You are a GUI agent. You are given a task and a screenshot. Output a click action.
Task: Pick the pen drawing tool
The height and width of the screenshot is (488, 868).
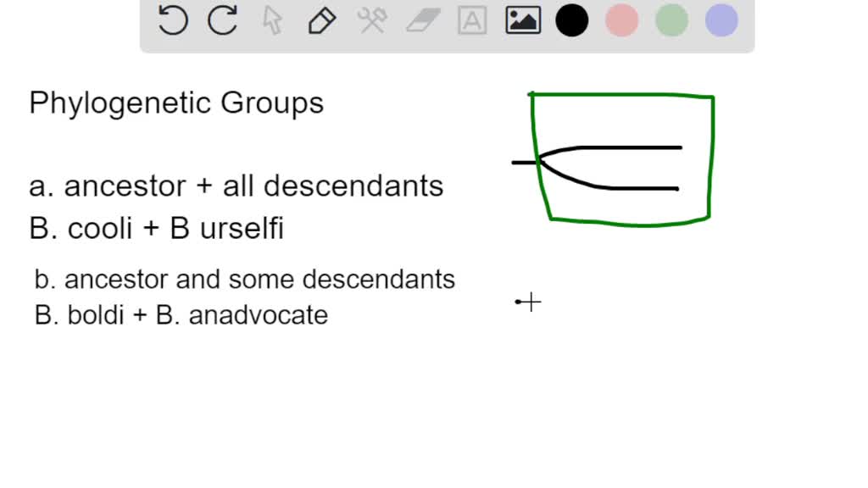tap(321, 20)
